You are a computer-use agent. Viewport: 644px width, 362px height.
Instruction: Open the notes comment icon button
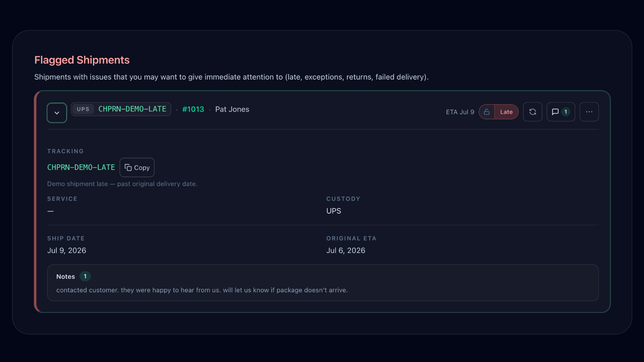point(561,112)
